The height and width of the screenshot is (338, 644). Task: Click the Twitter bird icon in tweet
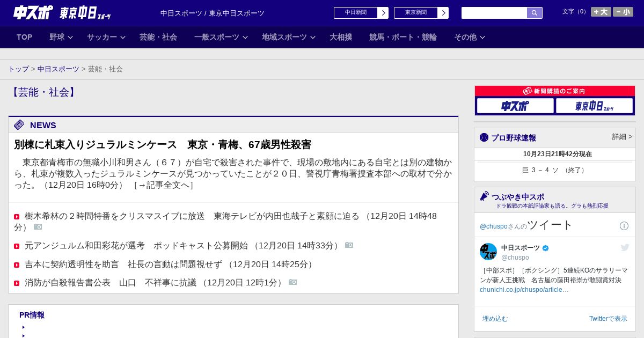(625, 247)
